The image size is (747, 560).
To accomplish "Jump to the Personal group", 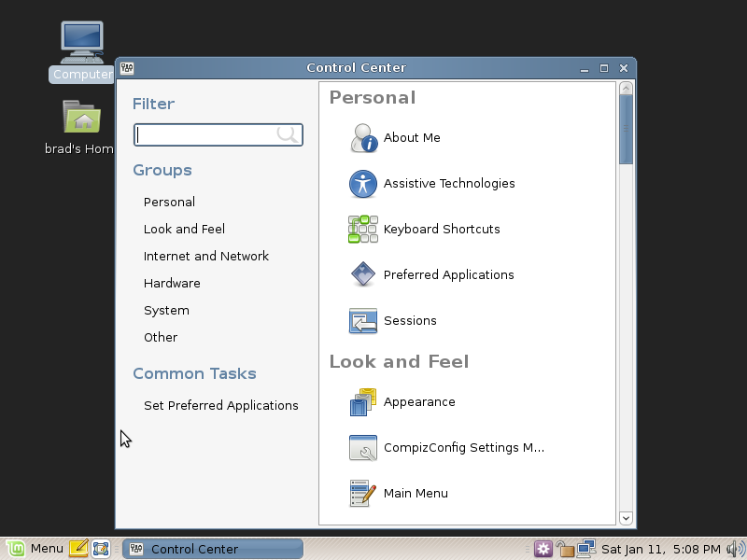I will [169, 202].
